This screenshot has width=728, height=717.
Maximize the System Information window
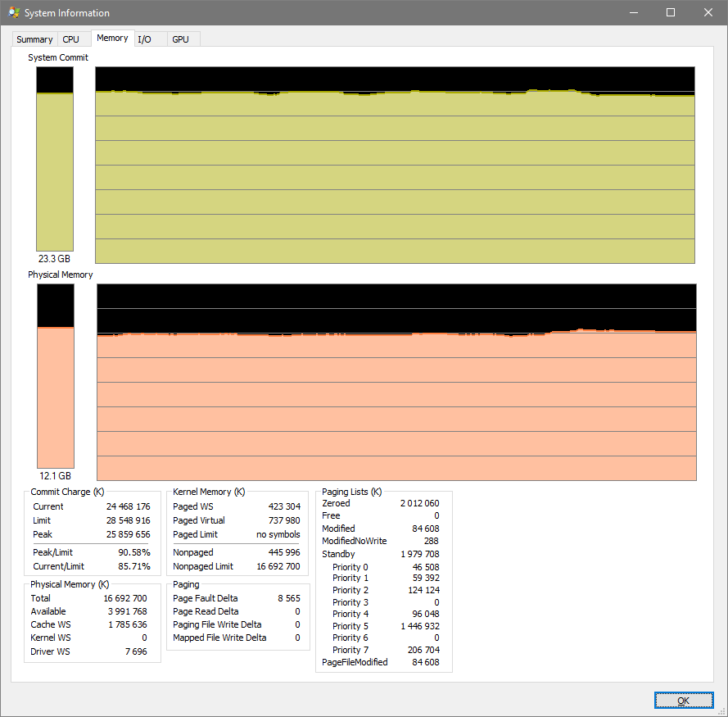tap(671, 12)
